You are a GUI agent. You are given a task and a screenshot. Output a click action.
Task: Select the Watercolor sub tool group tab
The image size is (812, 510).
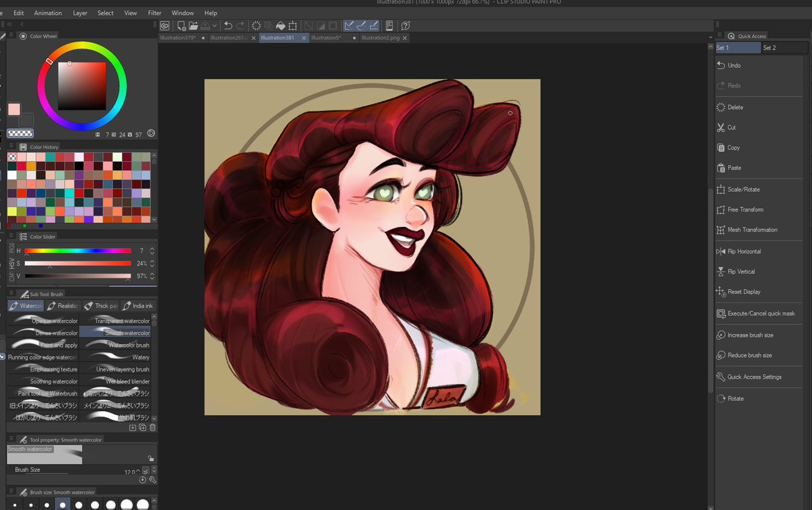tap(25, 306)
